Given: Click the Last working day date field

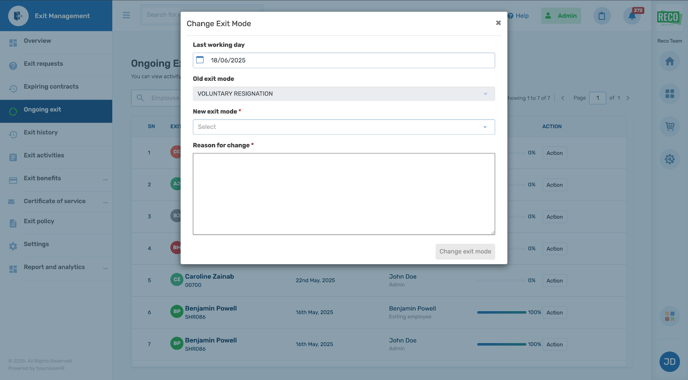Looking at the screenshot, I should pos(344,60).
